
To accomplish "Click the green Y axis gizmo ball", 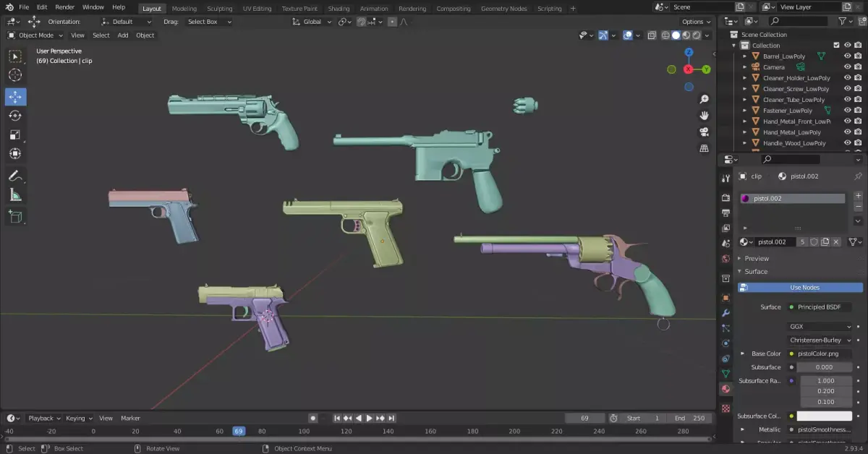I will pyautogui.click(x=706, y=69).
